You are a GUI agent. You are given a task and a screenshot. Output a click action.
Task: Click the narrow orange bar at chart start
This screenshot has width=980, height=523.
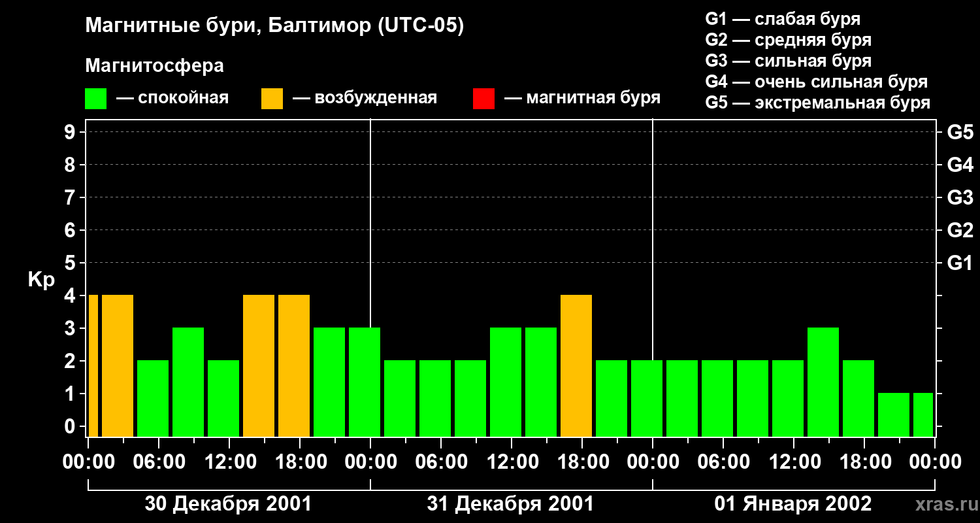click(x=93, y=365)
